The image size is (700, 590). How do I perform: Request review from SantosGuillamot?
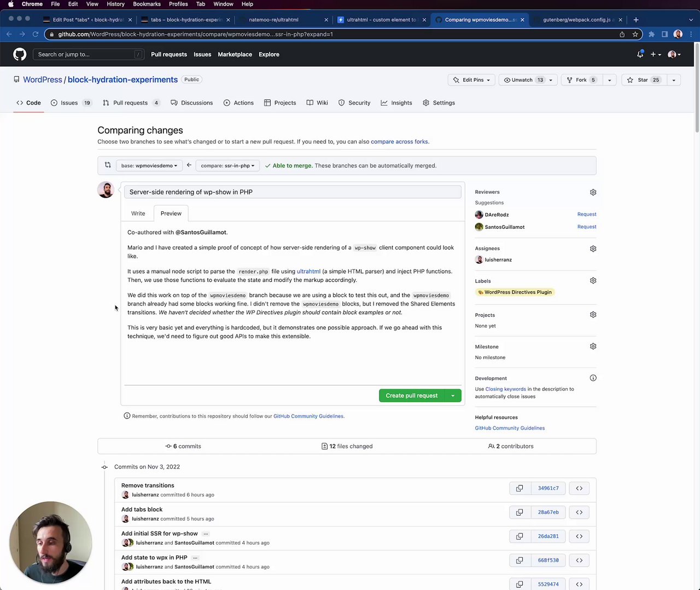(587, 227)
